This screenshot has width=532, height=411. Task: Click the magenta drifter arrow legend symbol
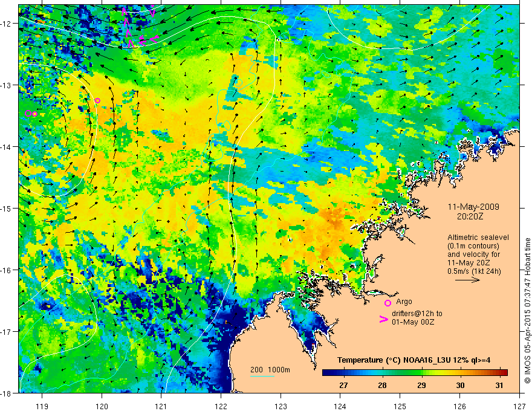point(383,319)
